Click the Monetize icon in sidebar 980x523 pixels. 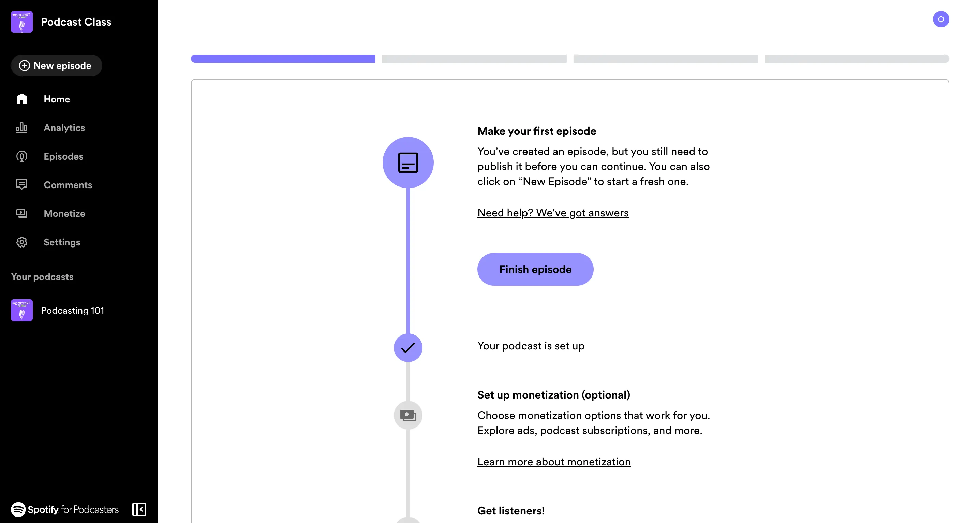[22, 213]
